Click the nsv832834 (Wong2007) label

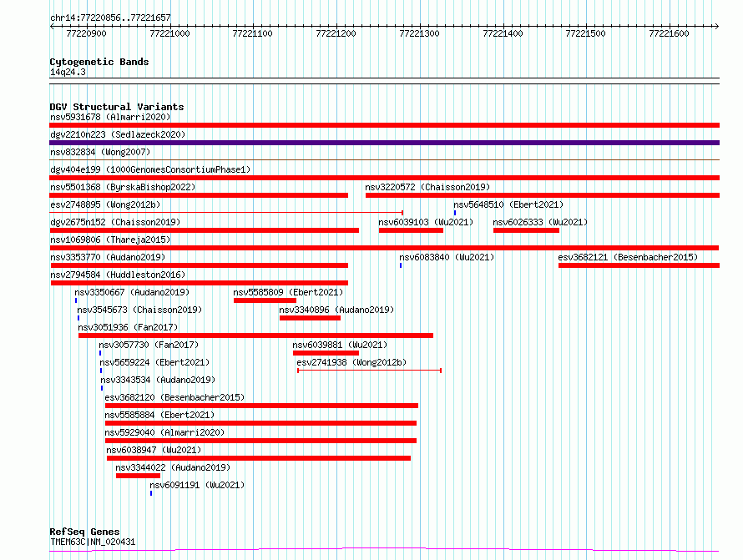tap(100, 152)
